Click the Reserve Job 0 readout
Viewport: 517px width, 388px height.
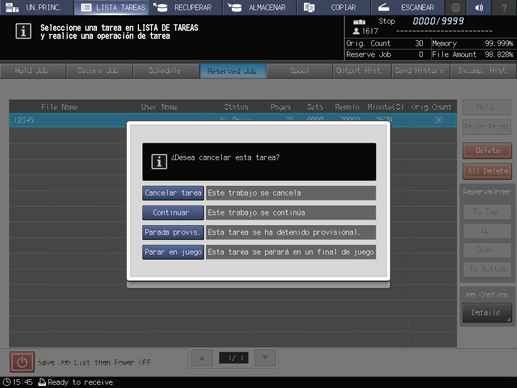pyautogui.click(x=384, y=55)
